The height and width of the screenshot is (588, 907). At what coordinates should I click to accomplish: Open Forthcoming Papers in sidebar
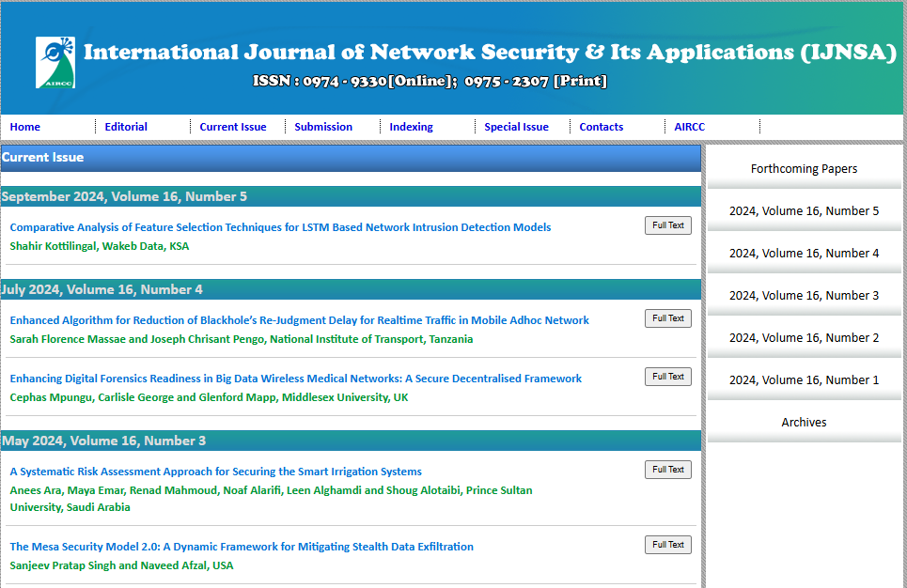pos(804,169)
